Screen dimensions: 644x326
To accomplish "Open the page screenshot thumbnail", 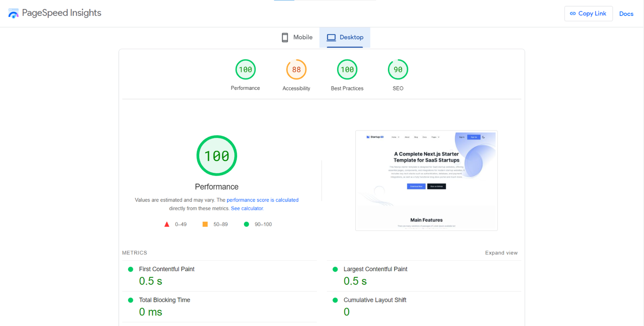I will tap(427, 181).
